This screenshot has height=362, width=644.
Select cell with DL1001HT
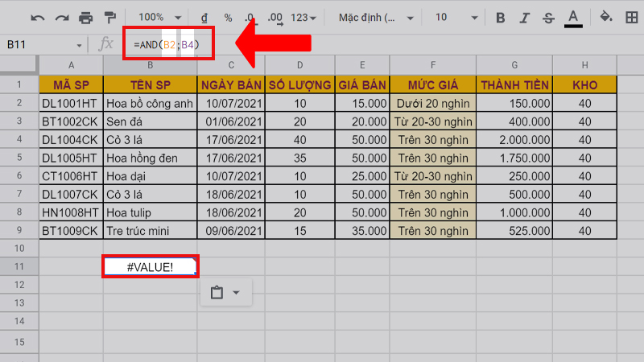(x=71, y=103)
